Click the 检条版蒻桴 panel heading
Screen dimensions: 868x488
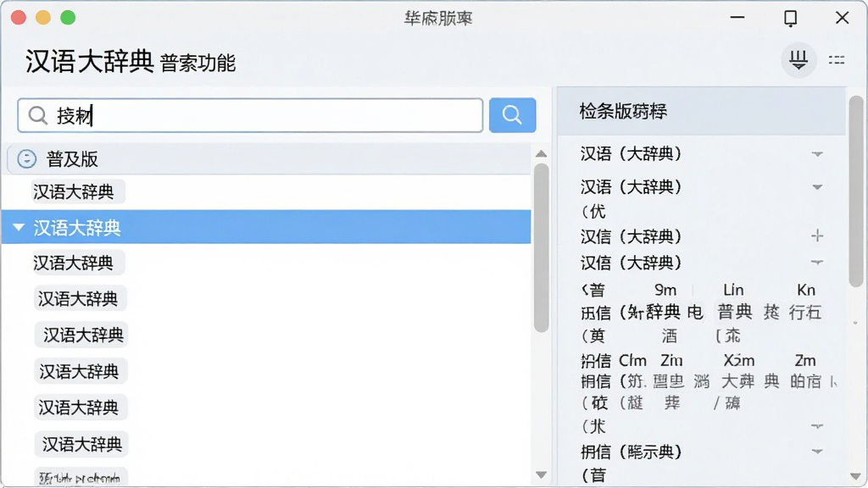tap(623, 111)
